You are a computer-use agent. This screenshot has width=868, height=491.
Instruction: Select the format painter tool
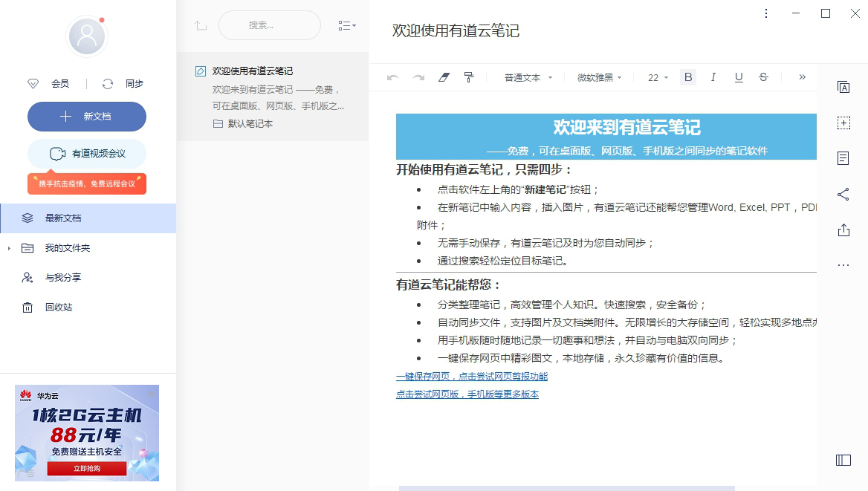pyautogui.click(x=469, y=77)
